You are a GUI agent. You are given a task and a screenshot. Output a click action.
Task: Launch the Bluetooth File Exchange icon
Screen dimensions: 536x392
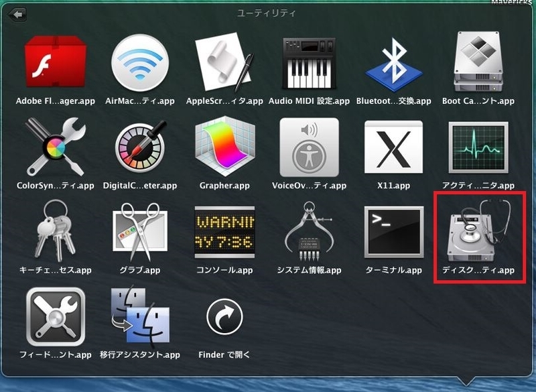pos(394,64)
